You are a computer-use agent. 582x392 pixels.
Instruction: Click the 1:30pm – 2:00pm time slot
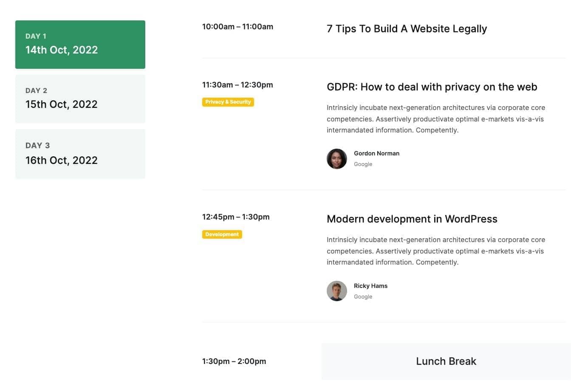pyautogui.click(x=234, y=361)
